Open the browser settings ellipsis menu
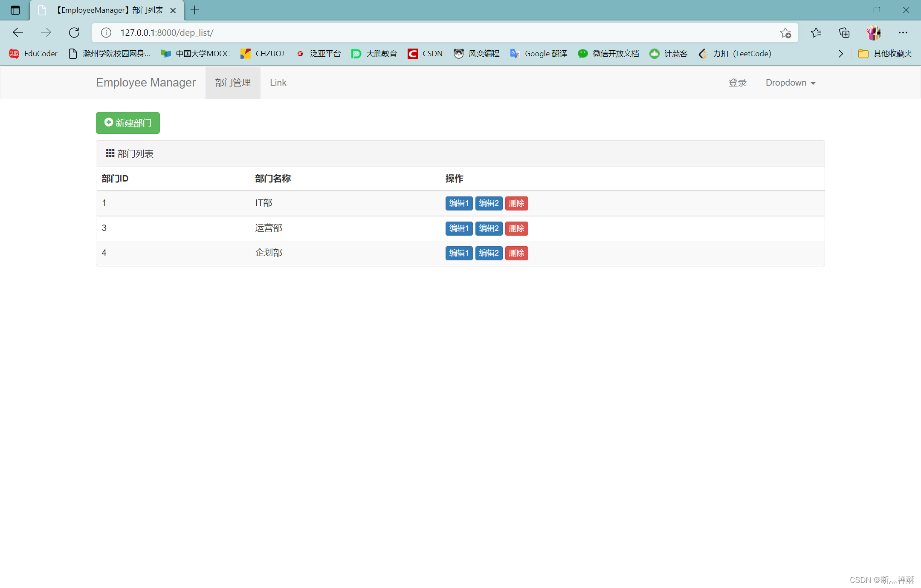The width and height of the screenshot is (921, 588). click(x=903, y=32)
